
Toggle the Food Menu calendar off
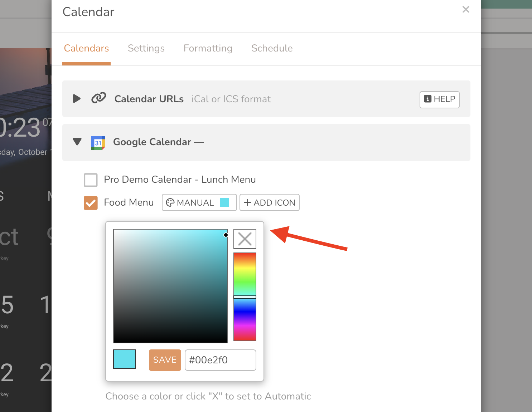(x=91, y=203)
